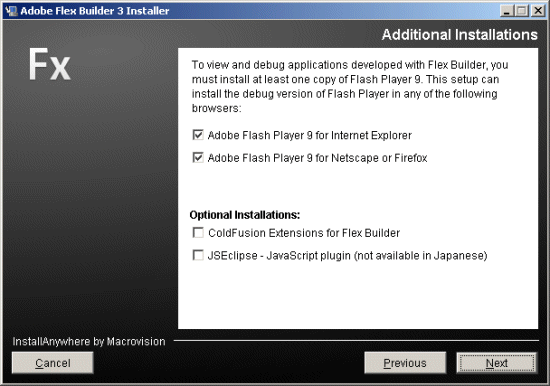Click the maximize window button
This screenshot has height=386, width=550.
(x=522, y=11)
